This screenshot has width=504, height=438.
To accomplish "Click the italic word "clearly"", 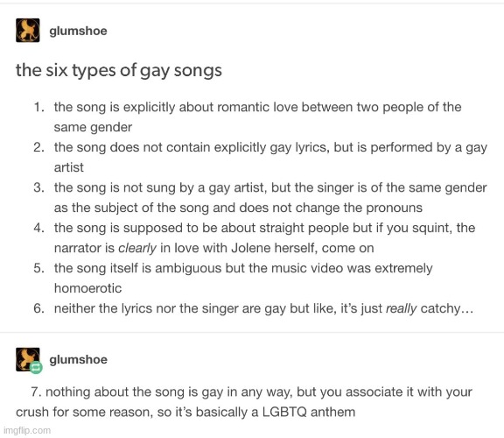I will pos(137,248).
